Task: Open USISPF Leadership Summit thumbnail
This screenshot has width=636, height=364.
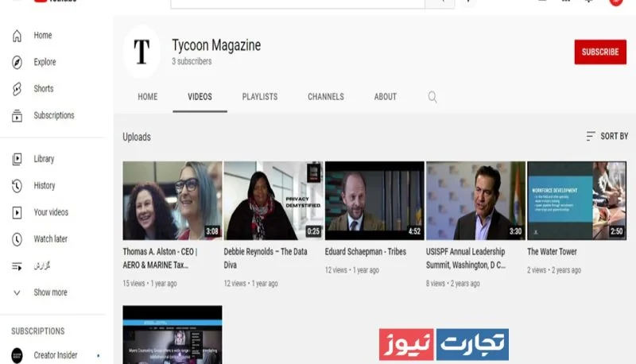Action: pyautogui.click(x=475, y=200)
